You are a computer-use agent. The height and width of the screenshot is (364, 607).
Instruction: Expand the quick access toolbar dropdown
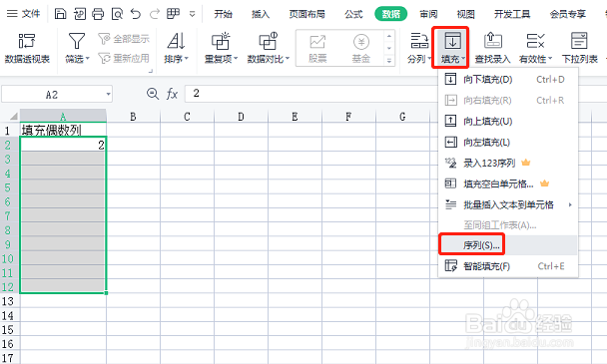pyautogui.click(x=192, y=14)
